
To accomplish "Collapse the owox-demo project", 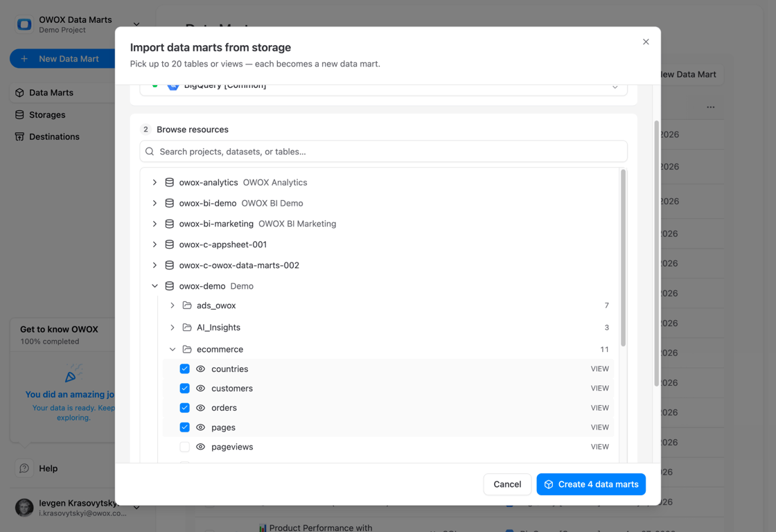I will pyautogui.click(x=155, y=286).
